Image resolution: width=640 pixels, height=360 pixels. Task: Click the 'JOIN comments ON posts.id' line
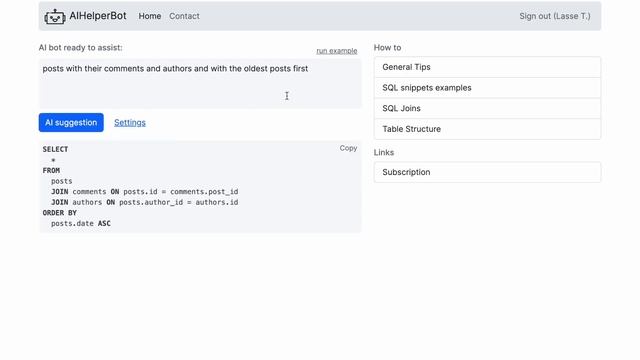[144, 192]
